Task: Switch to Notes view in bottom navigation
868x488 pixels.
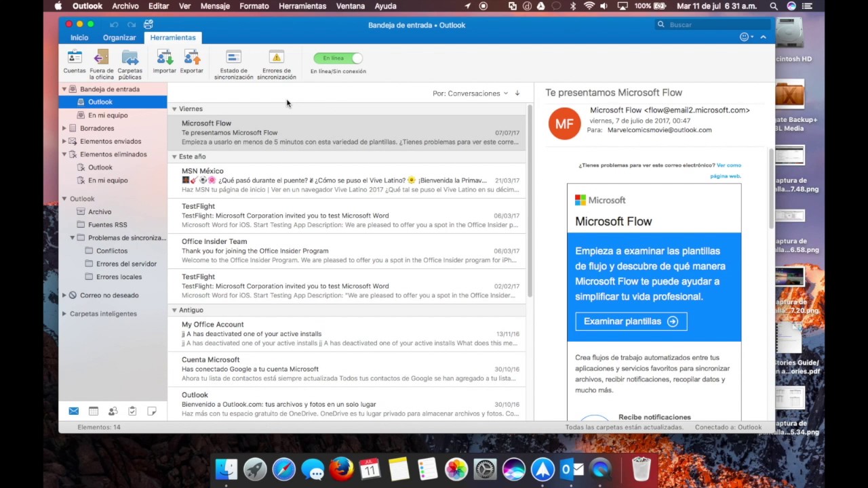Action: click(152, 411)
